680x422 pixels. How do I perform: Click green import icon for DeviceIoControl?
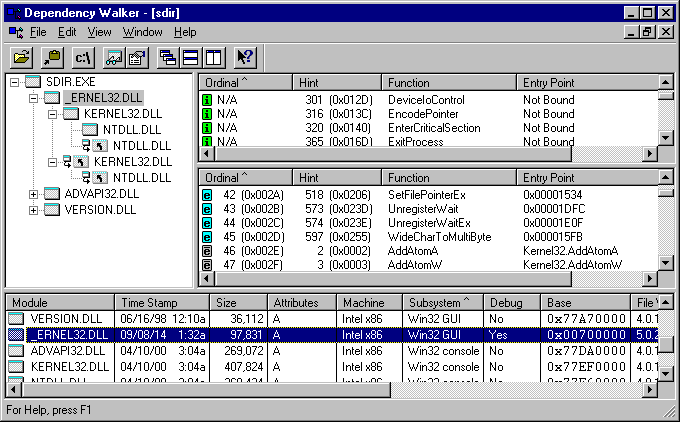pos(207,100)
